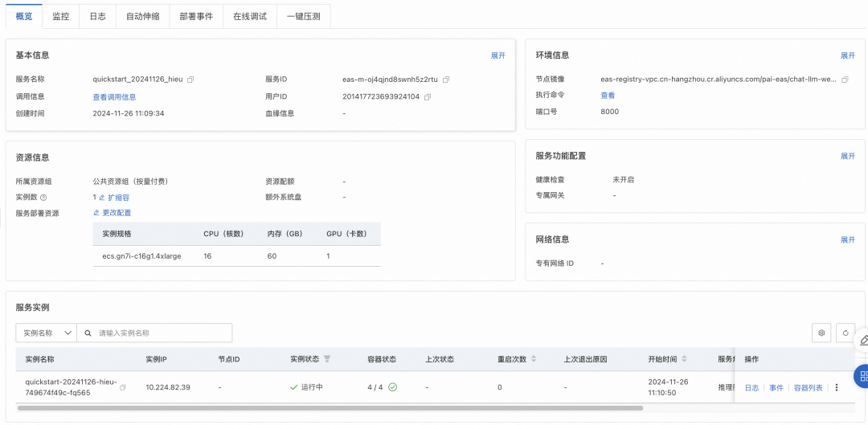Copy the user ID 201417723693924104
The height and width of the screenshot is (425, 868).
pyautogui.click(x=428, y=97)
